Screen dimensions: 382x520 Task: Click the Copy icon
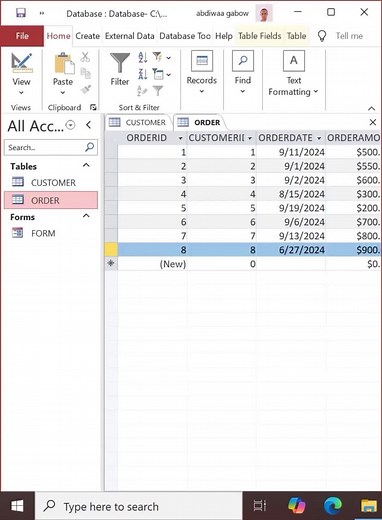tap(86, 73)
